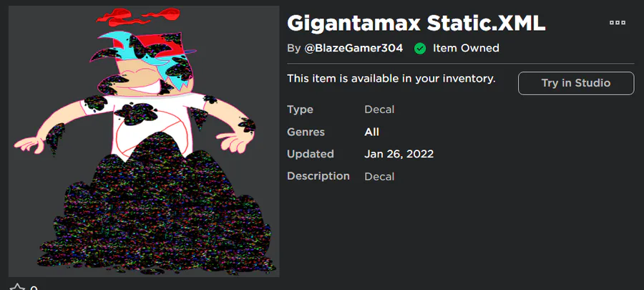The width and height of the screenshot is (644, 290).
Task: Click the Decal text beside Description
Action: pos(379,176)
